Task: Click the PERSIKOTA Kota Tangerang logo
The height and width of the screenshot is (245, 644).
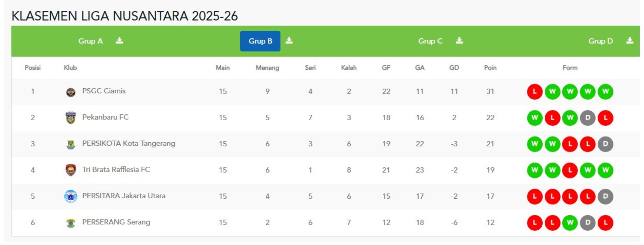Action: (70, 144)
